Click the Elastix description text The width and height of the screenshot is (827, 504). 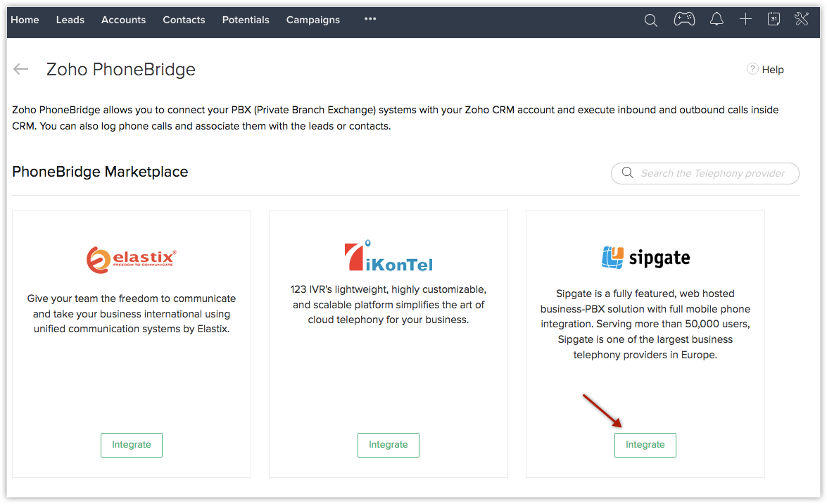pos(132,313)
